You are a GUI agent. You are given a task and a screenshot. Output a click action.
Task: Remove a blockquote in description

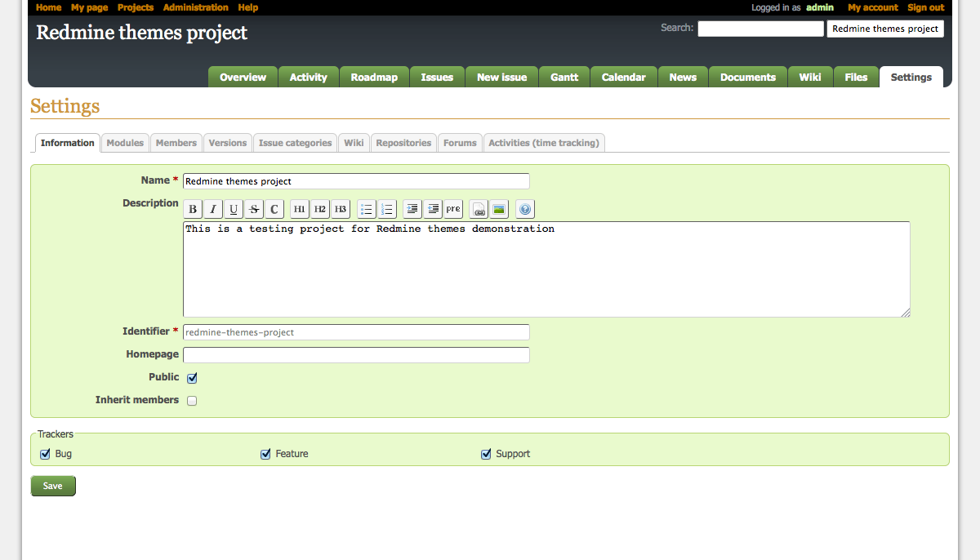point(433,210)
